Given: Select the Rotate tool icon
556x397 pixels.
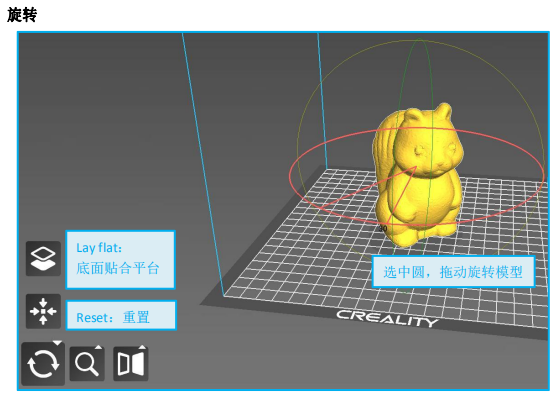Looking at the screenshot, I should 43,363.
